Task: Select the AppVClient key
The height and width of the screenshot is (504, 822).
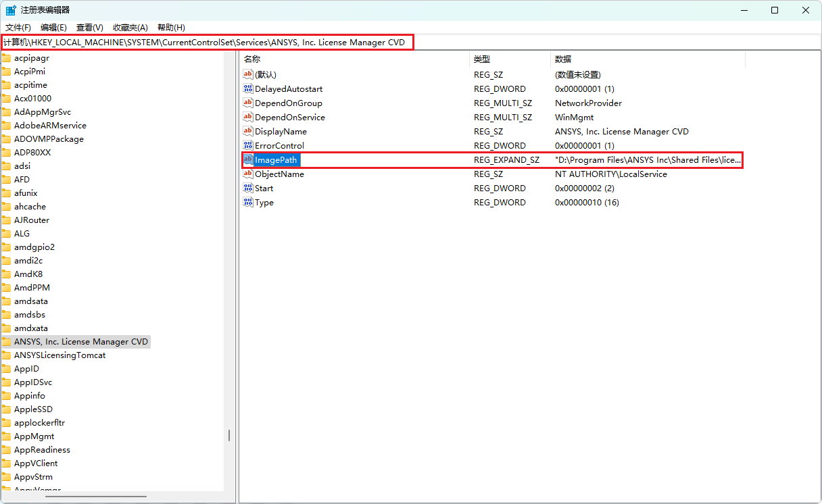Action: (x=36, y=463)
